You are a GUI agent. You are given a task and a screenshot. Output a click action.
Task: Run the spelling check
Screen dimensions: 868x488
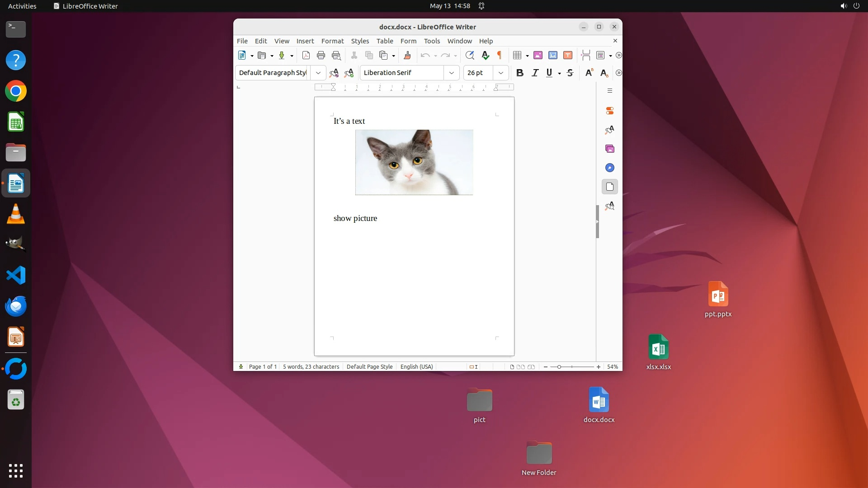(485, 55)
